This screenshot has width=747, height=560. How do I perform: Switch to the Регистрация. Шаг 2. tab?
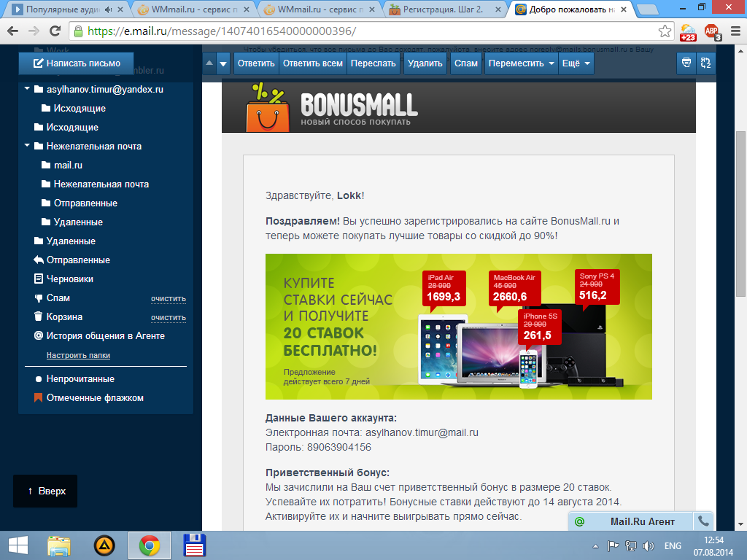[x=443, y=9]
